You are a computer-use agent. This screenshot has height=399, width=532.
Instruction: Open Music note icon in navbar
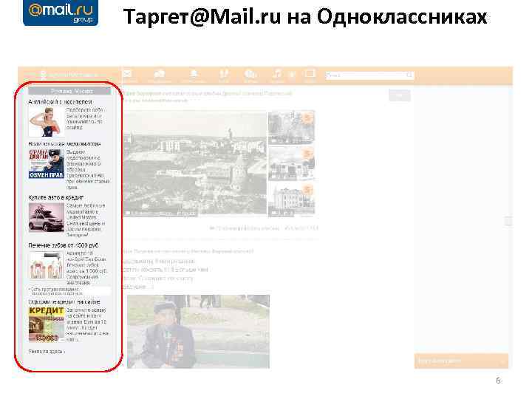[277, 74]
